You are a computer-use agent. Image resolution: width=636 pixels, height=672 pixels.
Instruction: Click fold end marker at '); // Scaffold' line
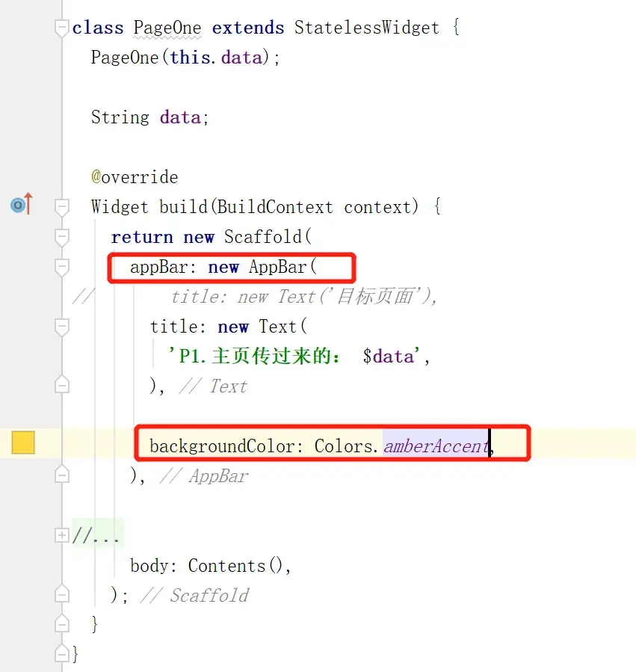tap(62, 594)
